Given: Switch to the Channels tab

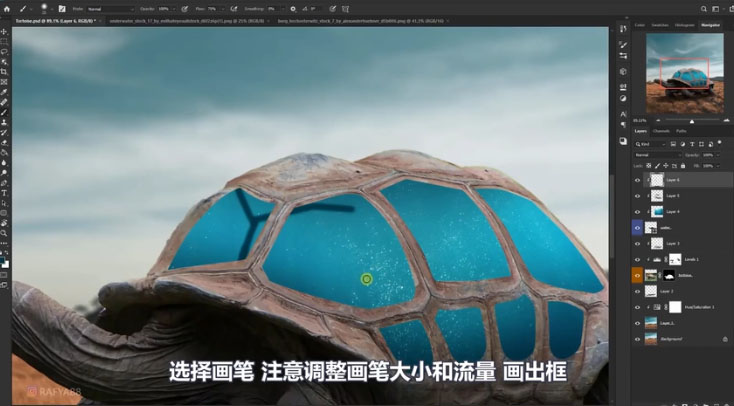Looking at the screenshot, I should tap(661, 131).
